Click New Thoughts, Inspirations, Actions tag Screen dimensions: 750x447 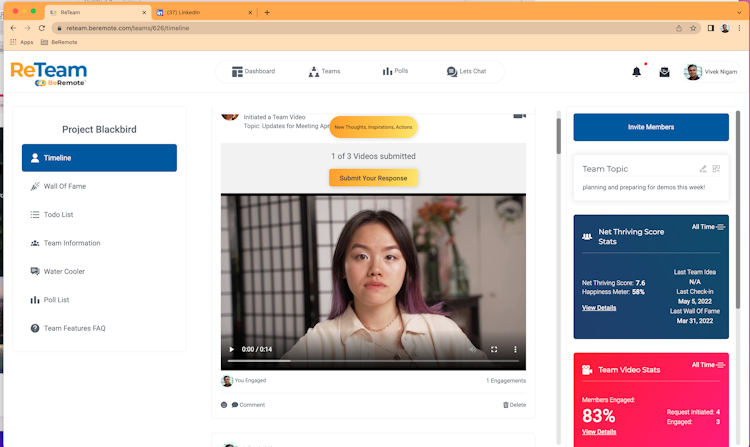coord(373,127)
